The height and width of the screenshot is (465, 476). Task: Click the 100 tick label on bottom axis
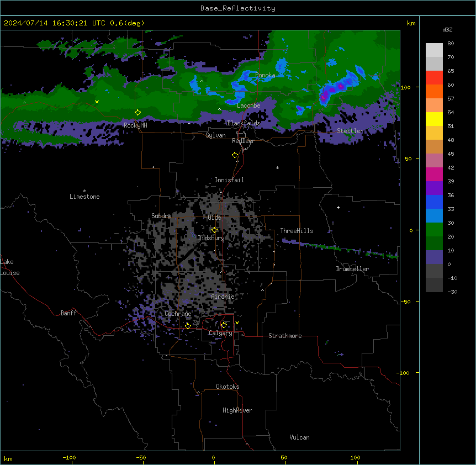(355, 458)
